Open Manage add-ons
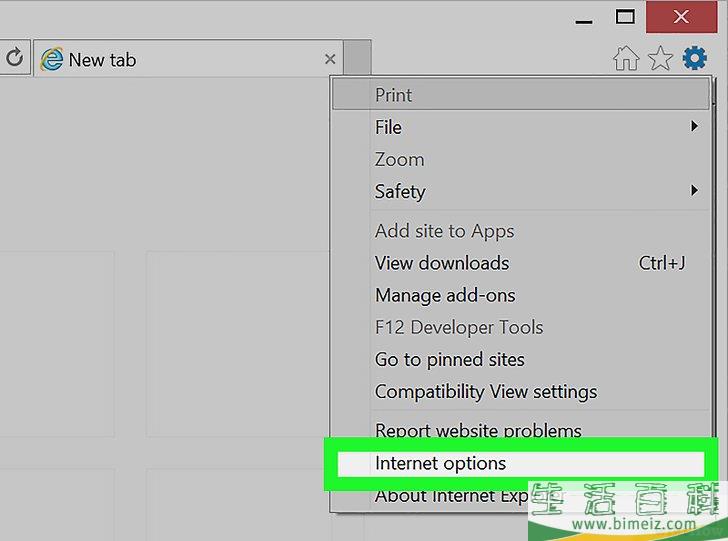This screenshot has width=728, height=541. [x=521, y=295]
